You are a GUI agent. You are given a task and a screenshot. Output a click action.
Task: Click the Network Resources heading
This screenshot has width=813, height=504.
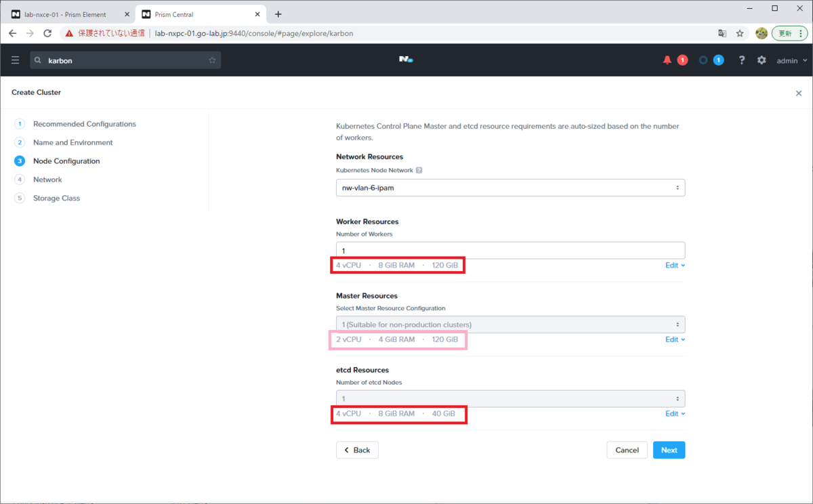(x=369, y=156)
